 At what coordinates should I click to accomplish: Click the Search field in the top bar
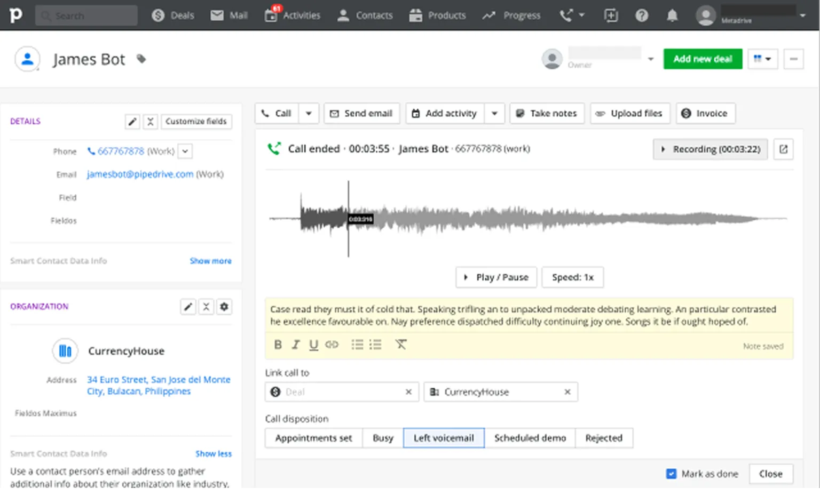click(86, 15)
